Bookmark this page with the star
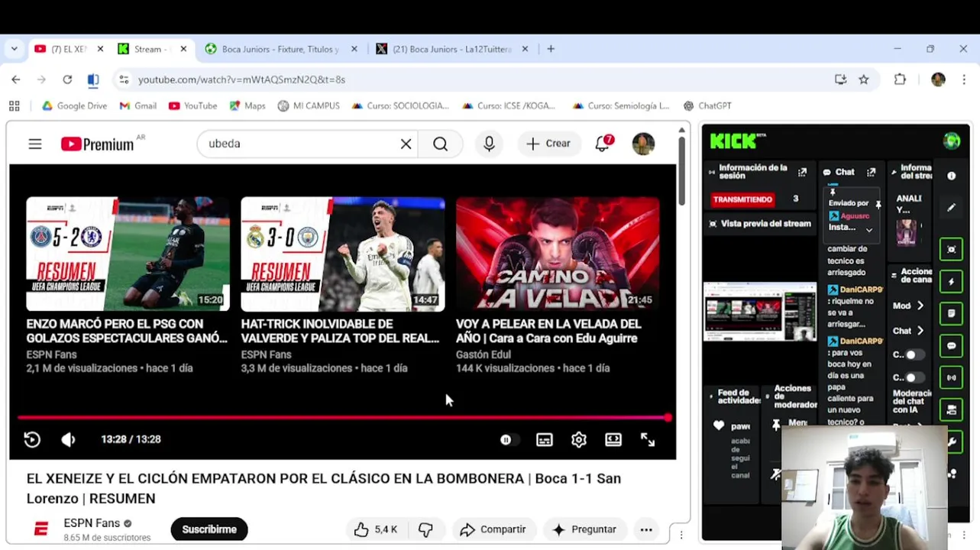This screenshot has width=980, height=550. pyautogui.click(x=864, y=79)
